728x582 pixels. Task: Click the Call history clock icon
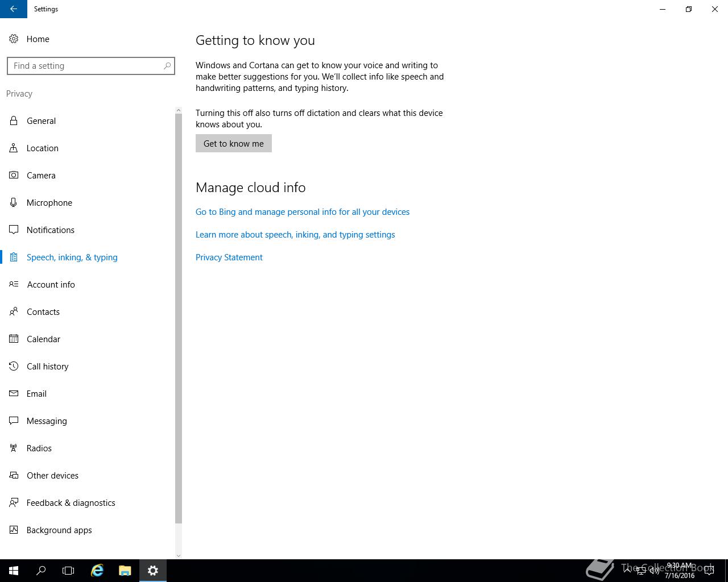(x=14, y=366)
